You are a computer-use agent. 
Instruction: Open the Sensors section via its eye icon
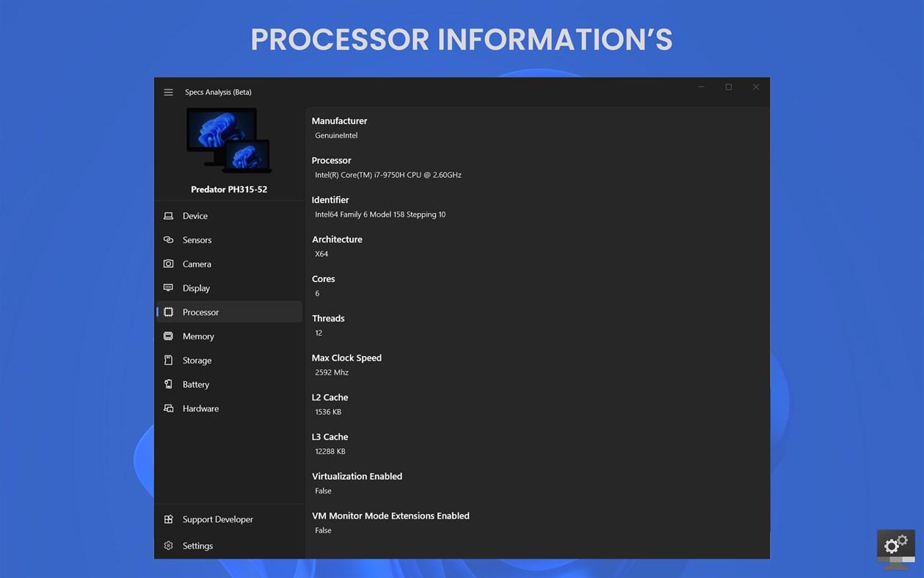pyautogui.click(x=170, y=239)
